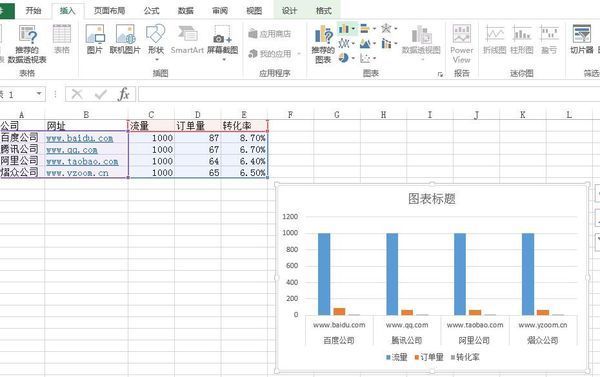Select the 插入 tab
Screen dimensions: 600x377
coord(67,11)
